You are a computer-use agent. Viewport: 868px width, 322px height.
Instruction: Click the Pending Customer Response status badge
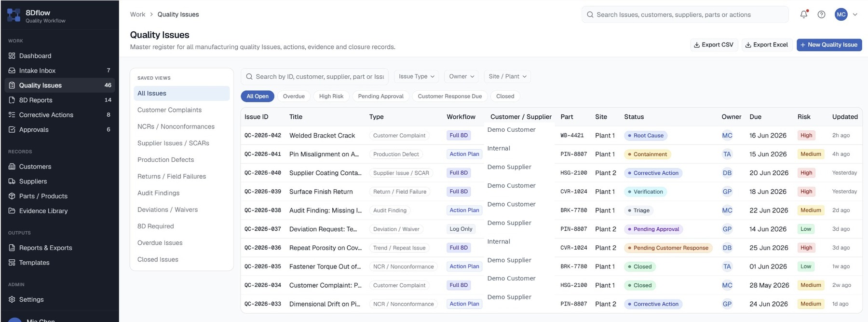pyautogui.click(x=668, y=248)
